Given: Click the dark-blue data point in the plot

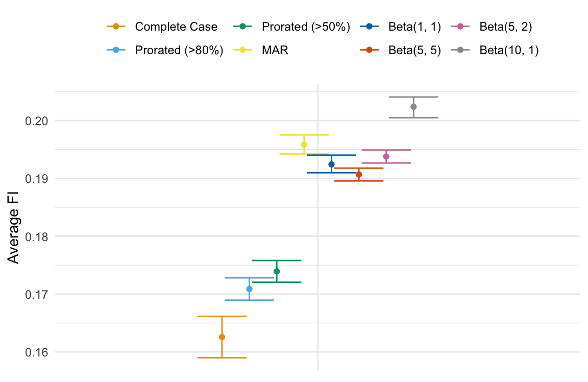Looking at the screenshot, I should pyautogui.click(x=331, y=164).
